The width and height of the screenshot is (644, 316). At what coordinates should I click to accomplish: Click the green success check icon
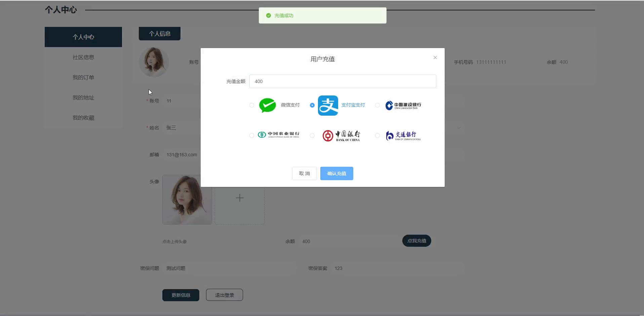pos(269,15)
